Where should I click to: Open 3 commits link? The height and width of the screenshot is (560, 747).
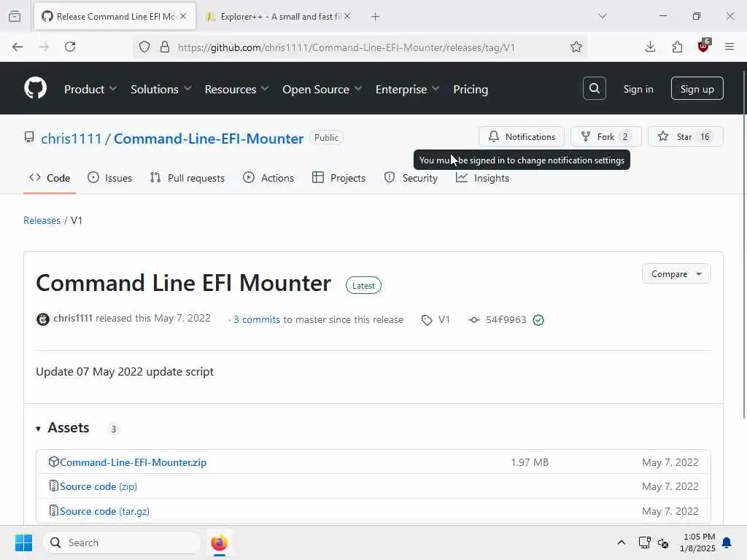pyautogui.click(x=257, y=319)
